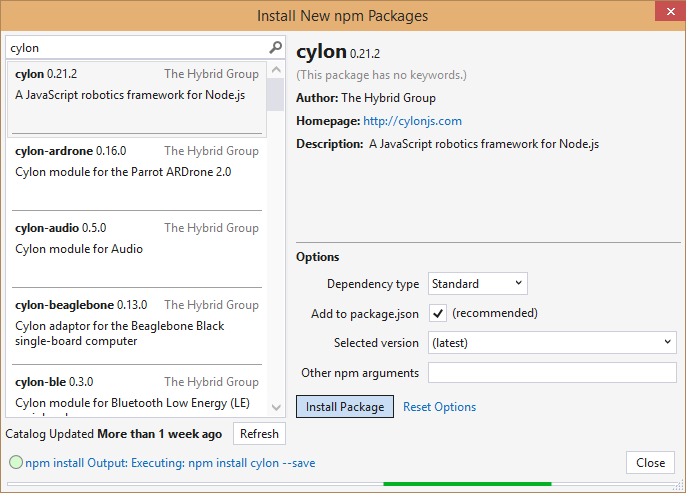The image size is (686, 493).
Task: Refresh the package catalog
Action: (x=259, y=434)
